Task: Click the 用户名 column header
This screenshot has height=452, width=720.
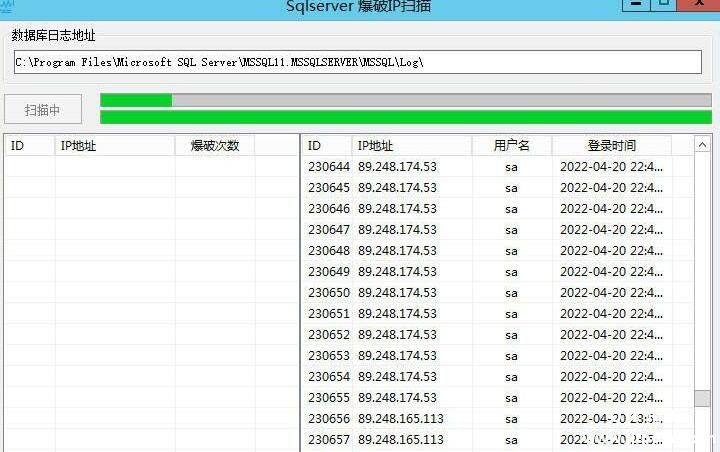Action: point(512,146)
